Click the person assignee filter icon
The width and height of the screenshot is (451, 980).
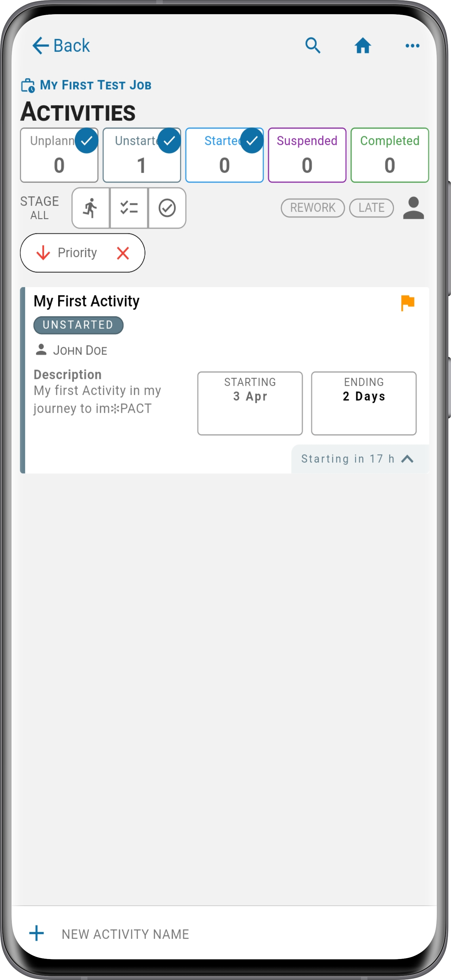(413, 208)
